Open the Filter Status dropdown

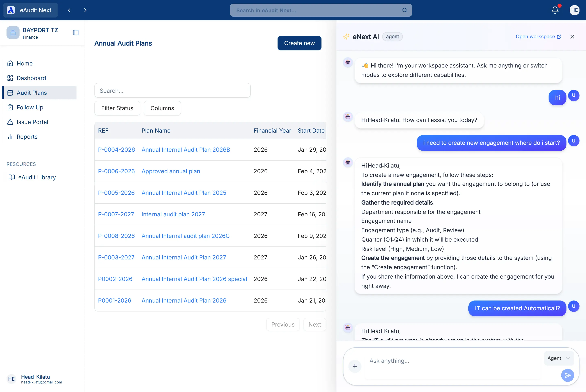click(117, 108)
